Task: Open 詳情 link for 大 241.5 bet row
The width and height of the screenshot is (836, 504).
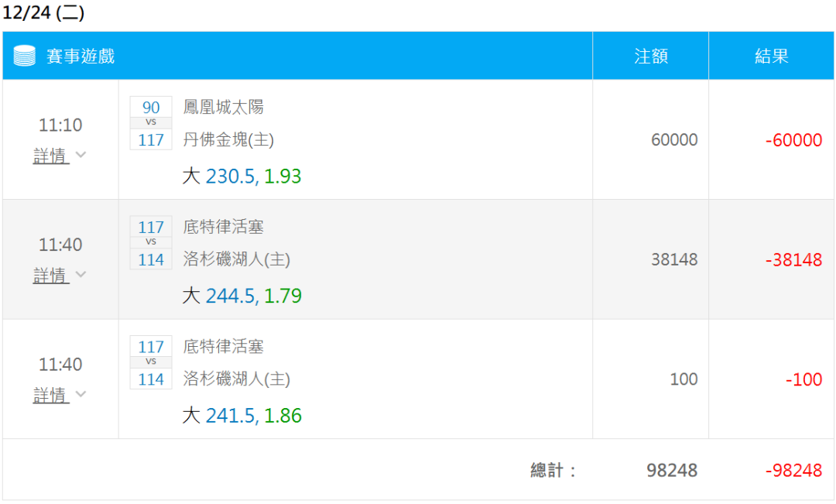Action: tap(51, 395)
